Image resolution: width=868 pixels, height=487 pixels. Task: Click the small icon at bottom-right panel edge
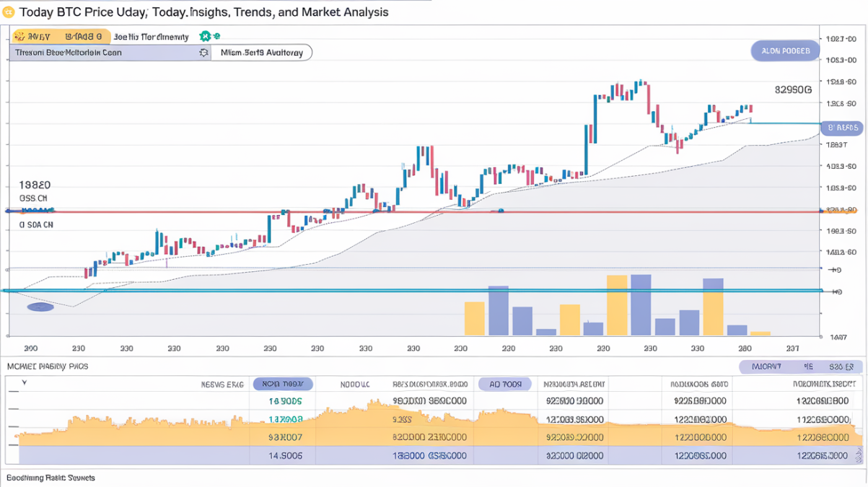tap(858, 455)
